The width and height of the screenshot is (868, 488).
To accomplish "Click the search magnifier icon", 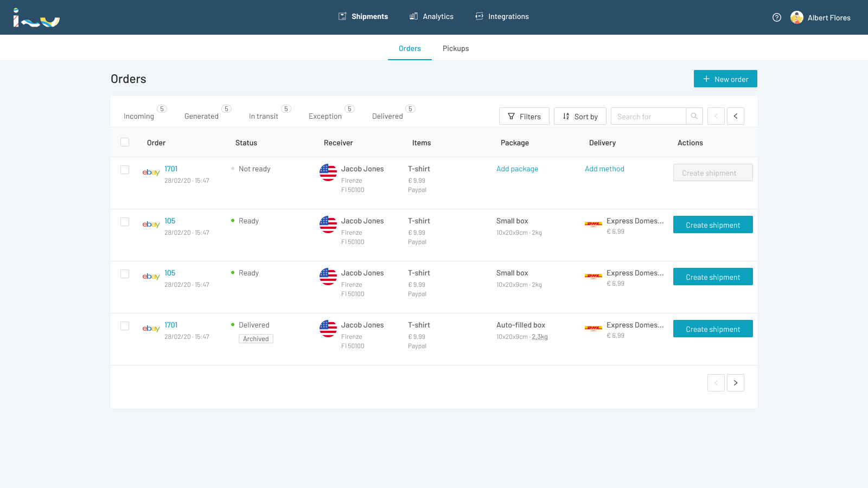I will click(694, 116).
